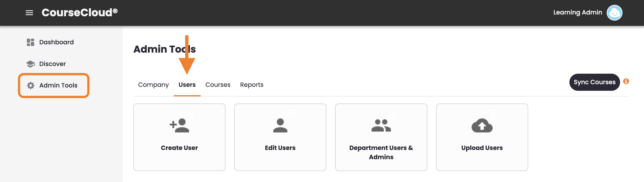Select the Users tab
Viewport: 644px width, 182px height.
(x=187, y=85)
